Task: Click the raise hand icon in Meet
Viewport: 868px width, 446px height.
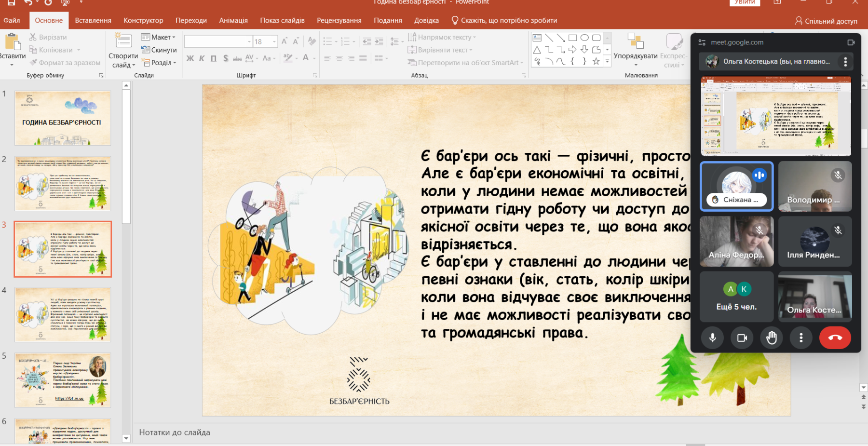Action: coord(772,338)
